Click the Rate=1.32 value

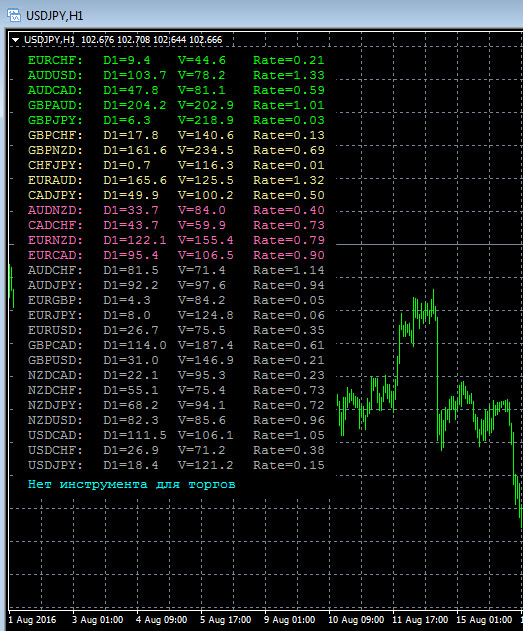(289, 180)
